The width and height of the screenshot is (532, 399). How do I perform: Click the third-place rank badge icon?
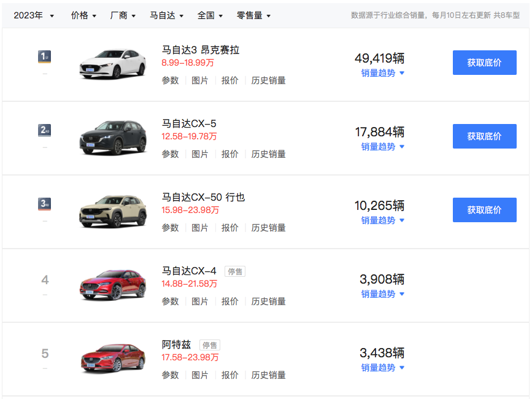coord(44,204)
